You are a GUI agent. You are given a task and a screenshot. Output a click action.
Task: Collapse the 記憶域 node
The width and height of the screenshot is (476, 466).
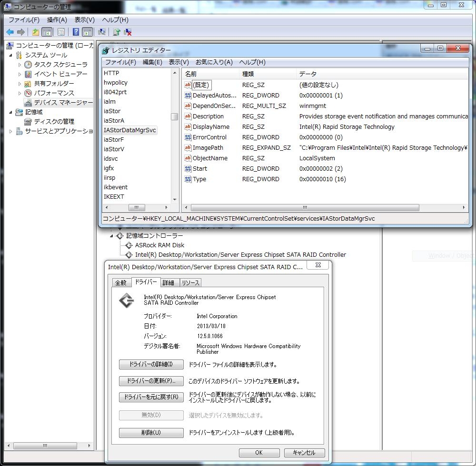pos(10,112)
